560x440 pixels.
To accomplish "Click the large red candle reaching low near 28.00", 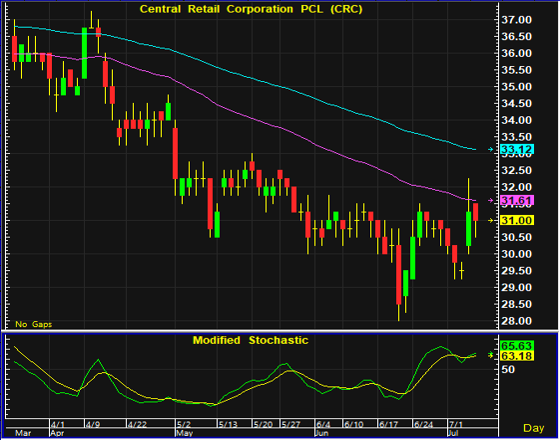I will [x=399, y=274].
